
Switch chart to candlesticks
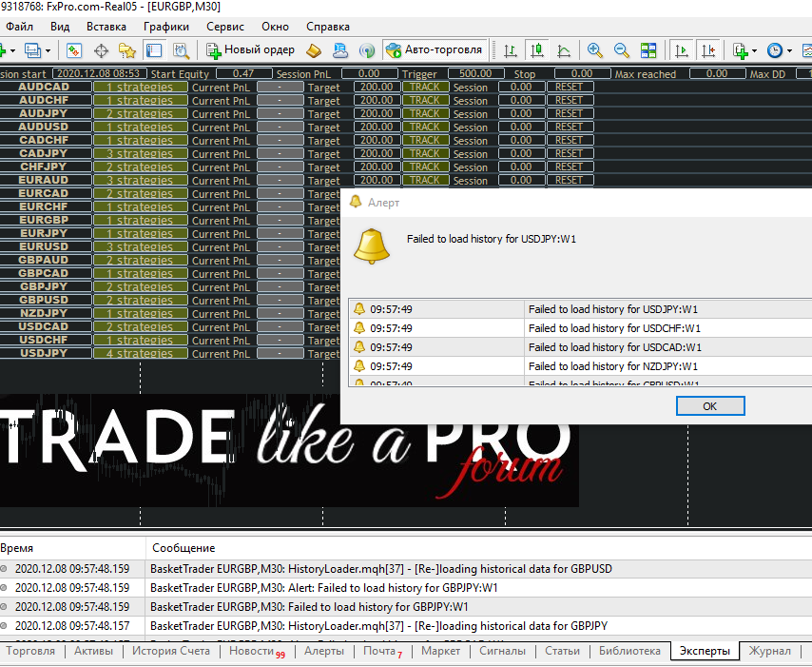click(x=537, y=50)
